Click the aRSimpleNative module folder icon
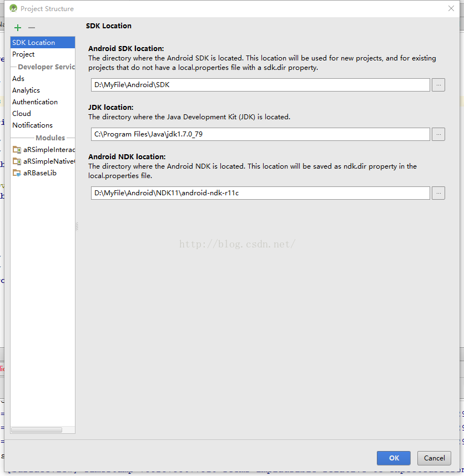Screen dimensions: 464x476 pyautogui.click(x=17, y=161)
